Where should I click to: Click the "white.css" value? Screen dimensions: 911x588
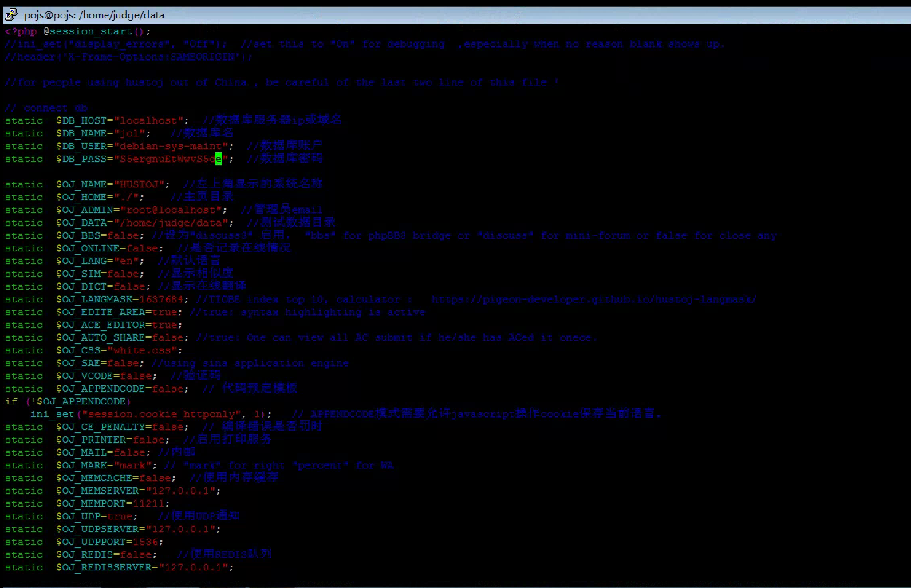pyautogui.click(x=142, y=351)
